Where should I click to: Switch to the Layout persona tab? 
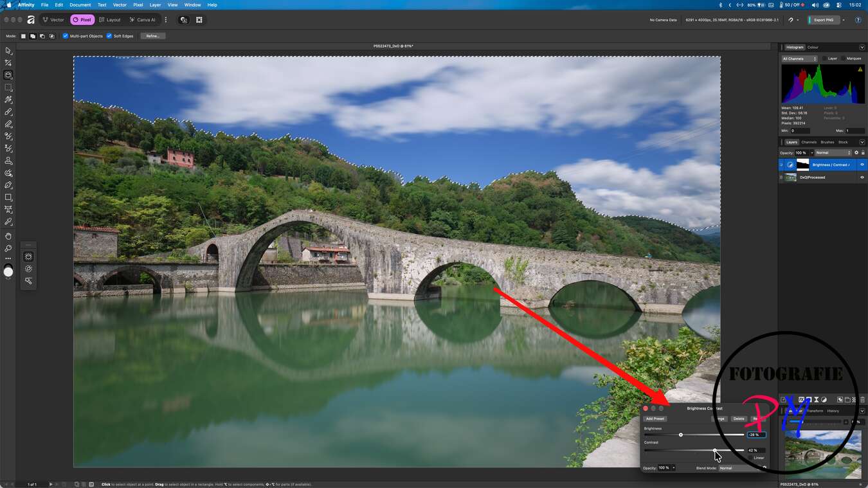click(x=109, y=20)
